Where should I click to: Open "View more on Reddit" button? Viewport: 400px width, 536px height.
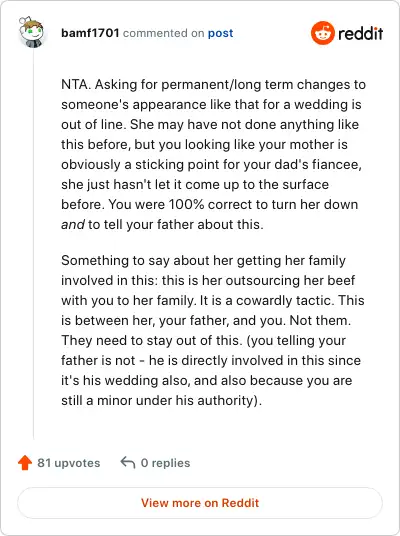(x=200, y=503)
